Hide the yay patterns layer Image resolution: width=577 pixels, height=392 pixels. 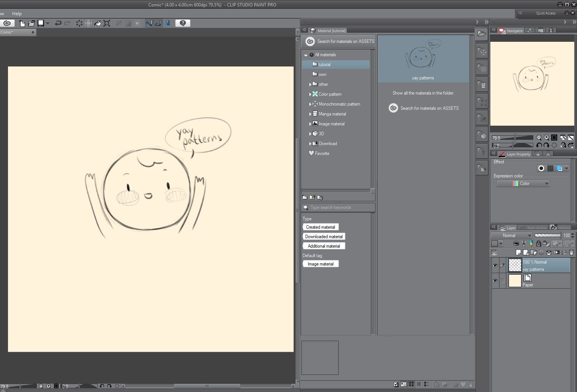tap(495, 265)
